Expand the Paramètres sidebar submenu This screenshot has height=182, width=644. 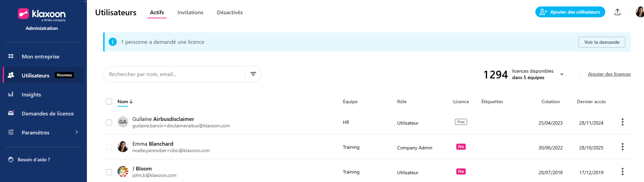77,132
